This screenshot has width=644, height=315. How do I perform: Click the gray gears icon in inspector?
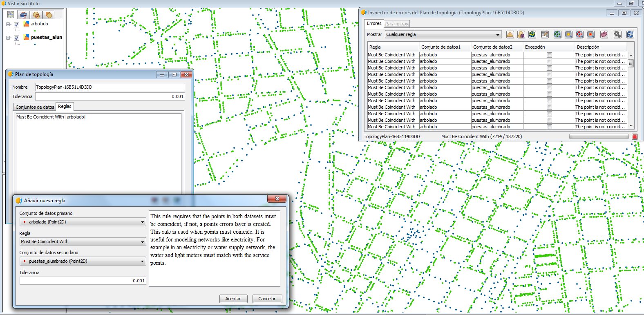tap(617, 35)
